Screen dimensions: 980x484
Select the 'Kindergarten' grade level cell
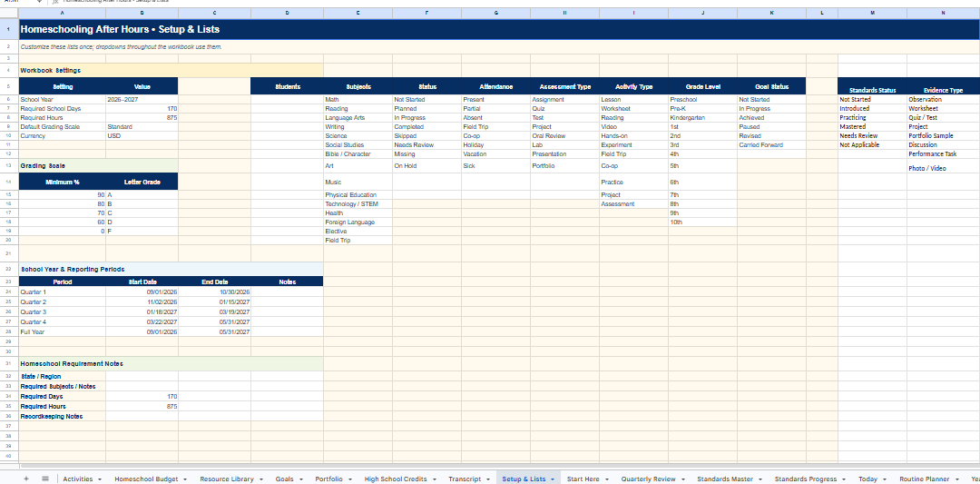click(702, 117)
